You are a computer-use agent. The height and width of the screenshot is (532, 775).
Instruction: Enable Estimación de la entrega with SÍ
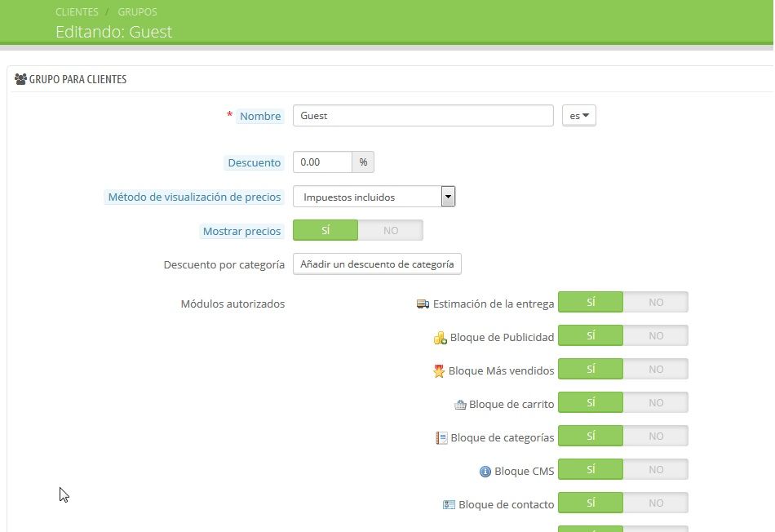click(591, 302)
